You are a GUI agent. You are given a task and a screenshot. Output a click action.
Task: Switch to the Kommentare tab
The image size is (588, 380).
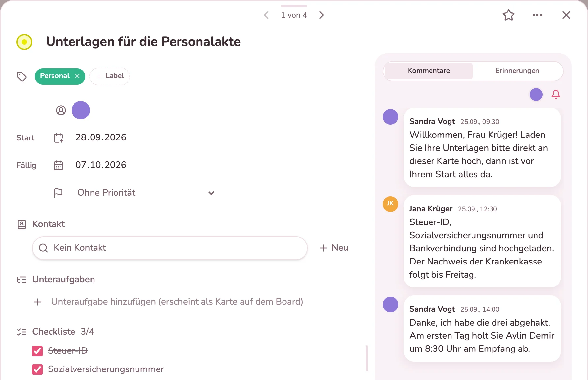(429, 71)
